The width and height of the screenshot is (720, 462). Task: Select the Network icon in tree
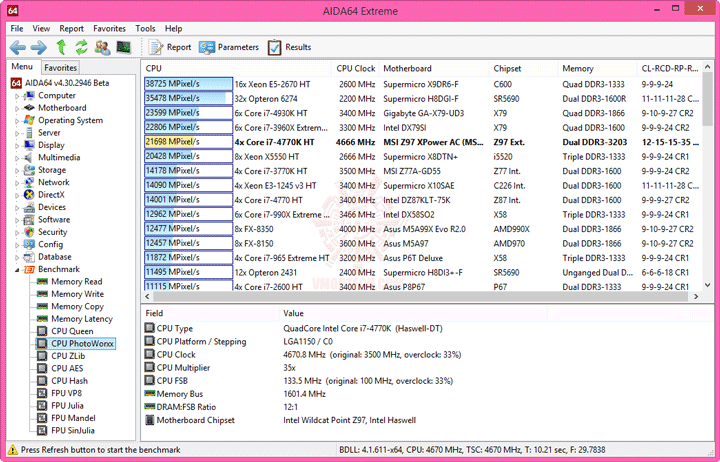point(29,182)
